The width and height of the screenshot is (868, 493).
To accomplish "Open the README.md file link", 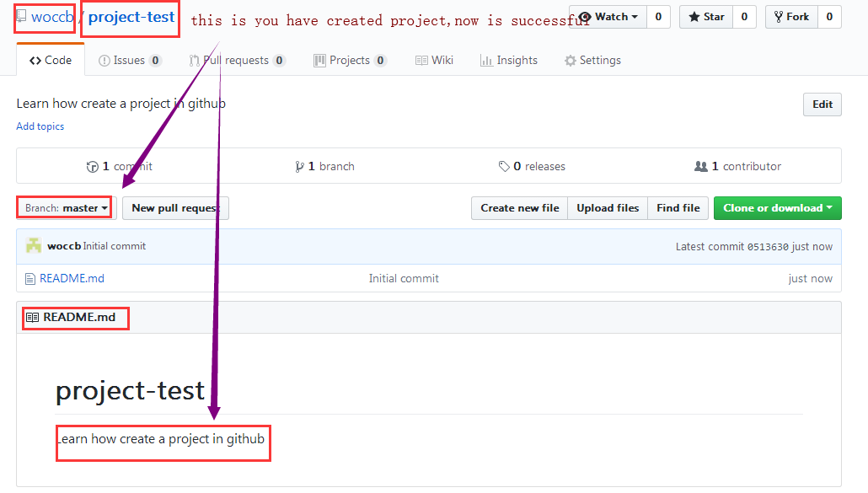I will coord(72,278).
